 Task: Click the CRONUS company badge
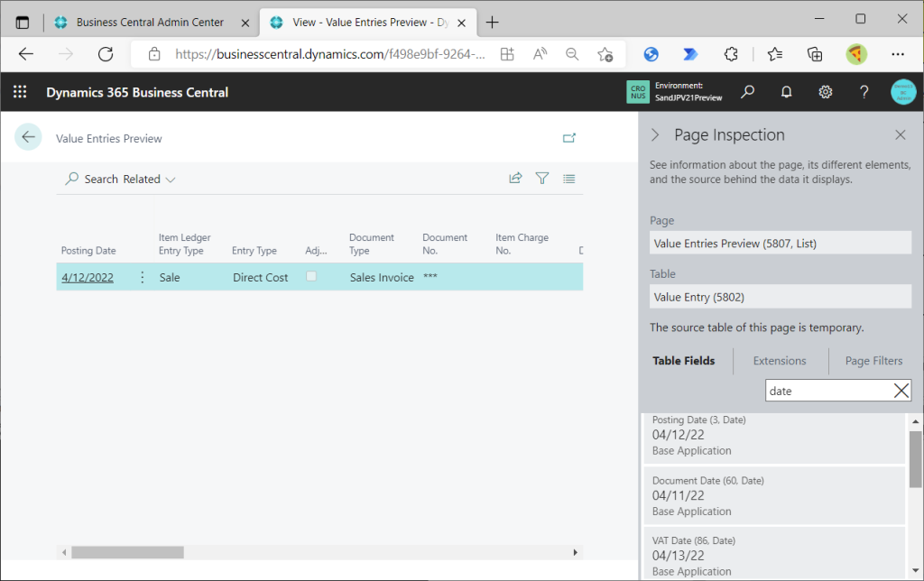(638, 92)
